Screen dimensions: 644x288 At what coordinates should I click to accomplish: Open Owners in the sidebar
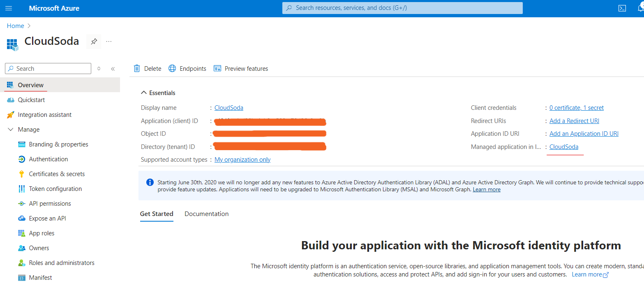pos(39,248)
